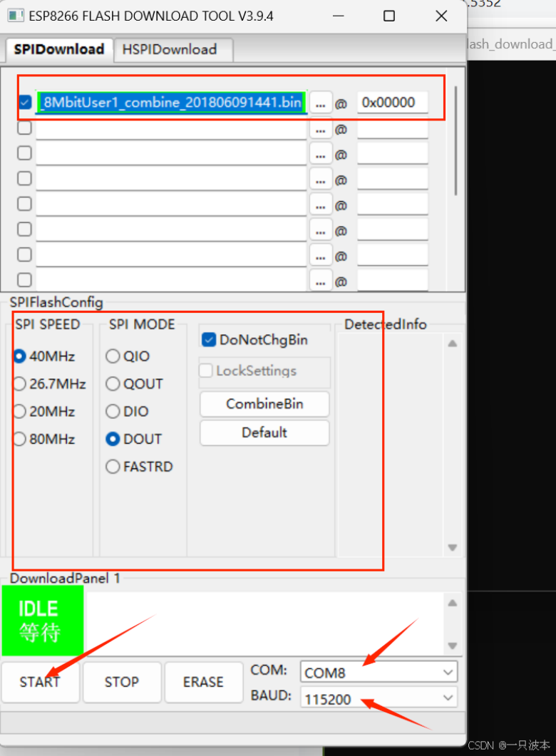Select DOUT SPI mode
Image resolution: width=556 pixels, height=756 pixels.
click(133, 439)
